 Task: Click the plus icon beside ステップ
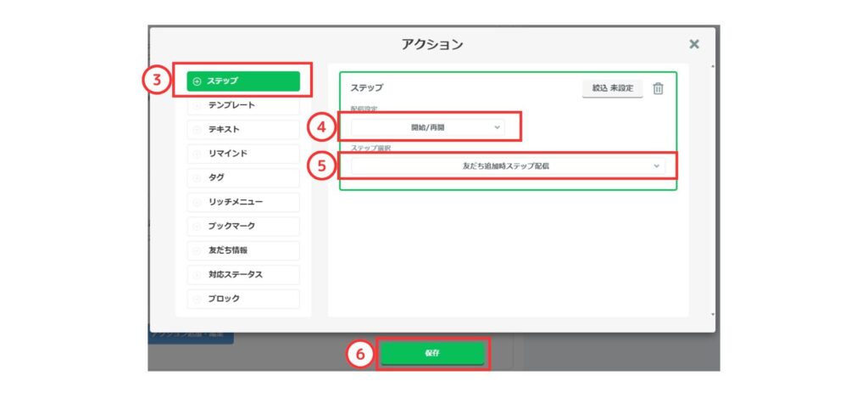click(x=198, y=81)
